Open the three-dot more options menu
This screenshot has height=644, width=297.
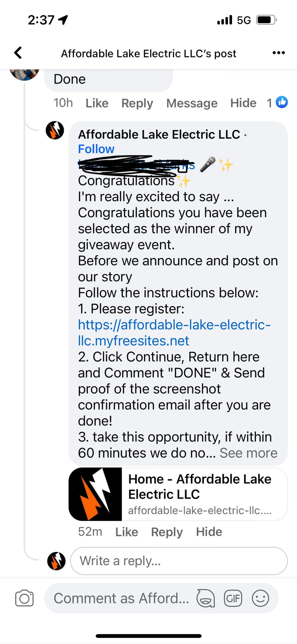278,53
